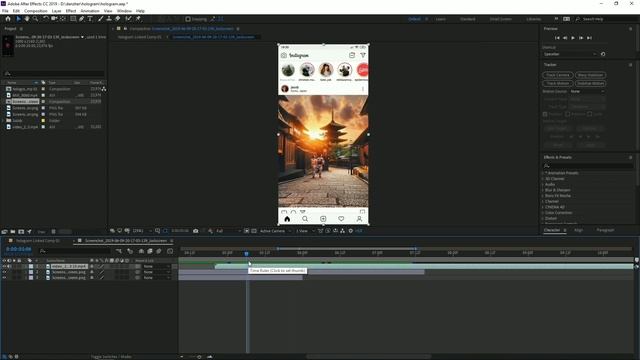
Task: Select the Roto Brush tool
Action: click(x=128, y=19)
